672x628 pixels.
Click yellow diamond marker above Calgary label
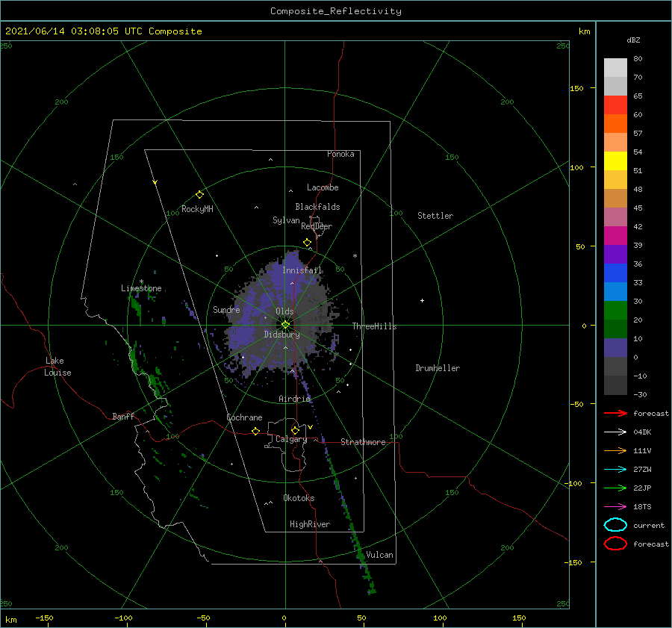[x=295, y=430]
